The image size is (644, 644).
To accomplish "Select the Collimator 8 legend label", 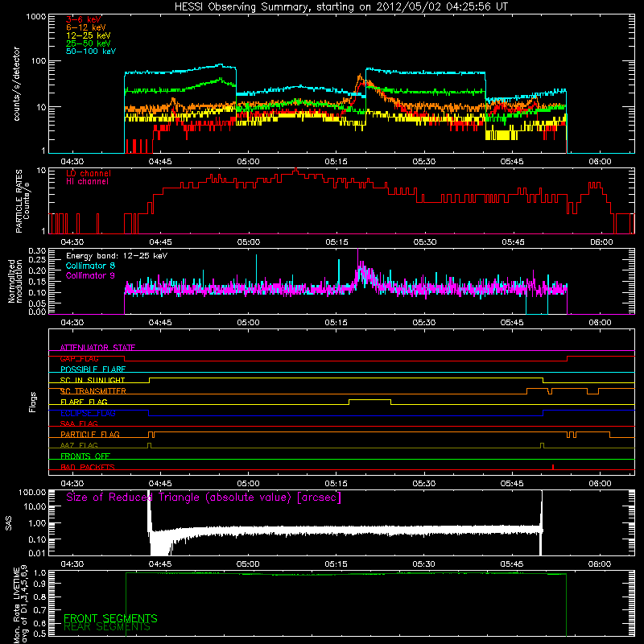I will point(90,266).
